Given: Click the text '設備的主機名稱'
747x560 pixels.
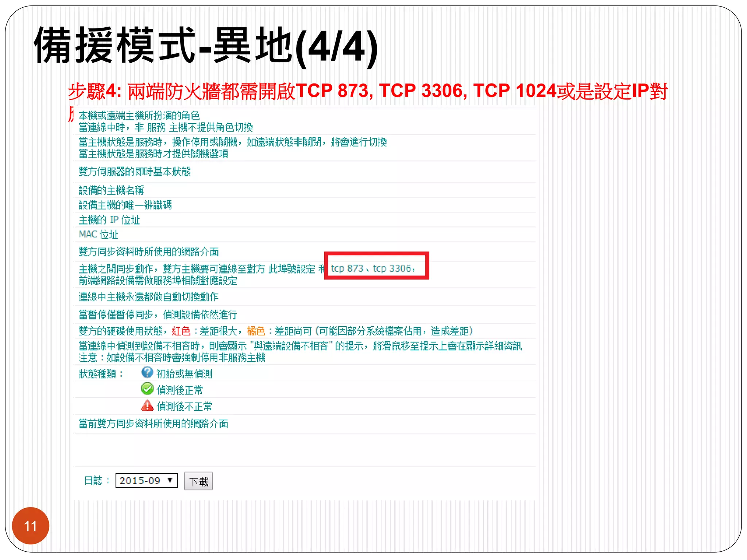Looking at the screenshot, I should 111,190.
